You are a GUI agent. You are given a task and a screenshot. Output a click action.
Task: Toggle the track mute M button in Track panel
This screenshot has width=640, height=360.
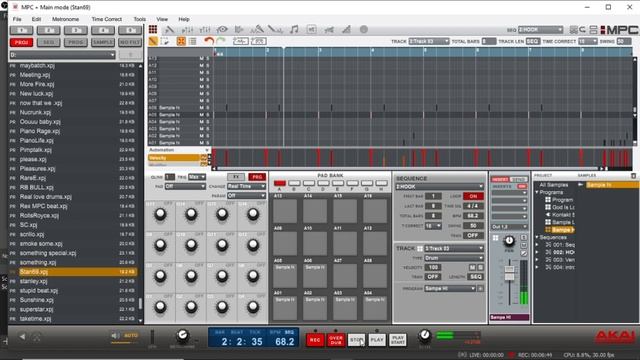pos(472,267)
